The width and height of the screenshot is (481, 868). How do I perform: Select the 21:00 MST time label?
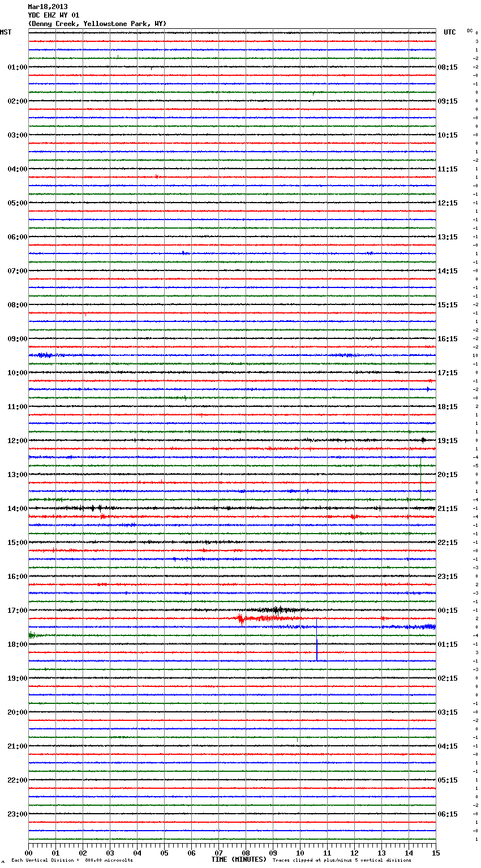[x=18, y=746]
